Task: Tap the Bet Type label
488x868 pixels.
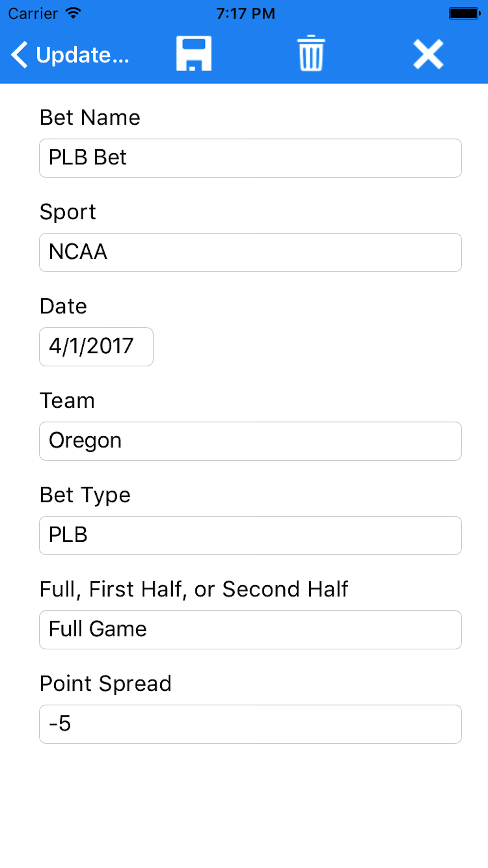Action: pos(85,495)
